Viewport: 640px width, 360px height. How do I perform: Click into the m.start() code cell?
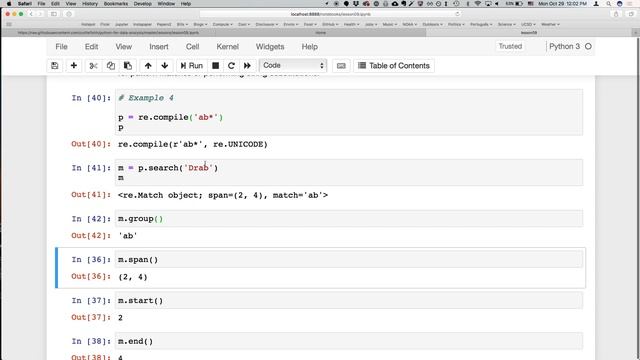point(349,300)
